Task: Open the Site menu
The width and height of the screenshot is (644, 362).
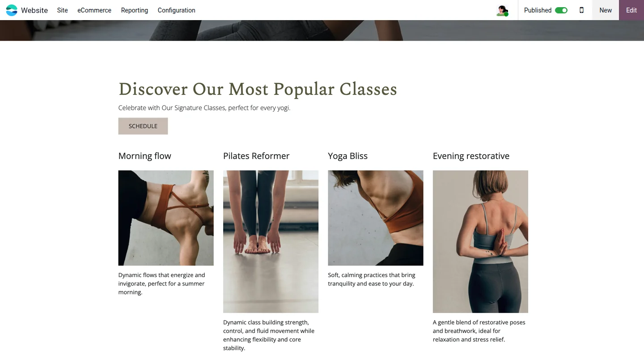Action: 63,10
